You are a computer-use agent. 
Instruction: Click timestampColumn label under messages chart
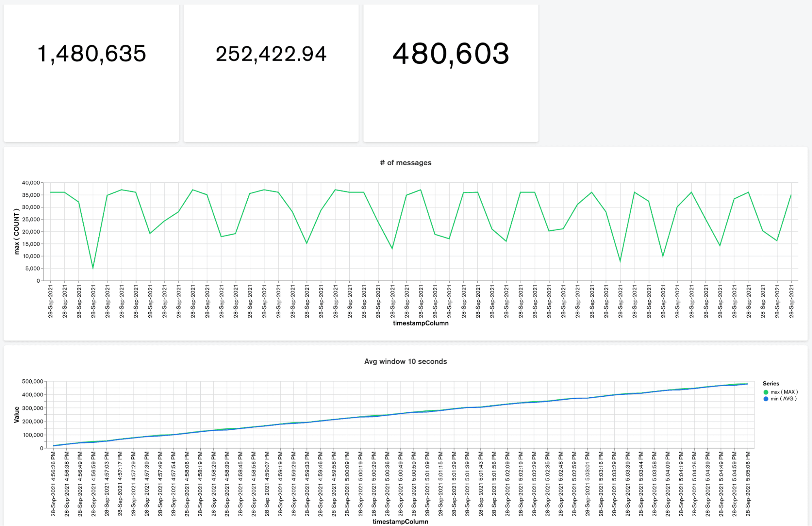(420, 323)
